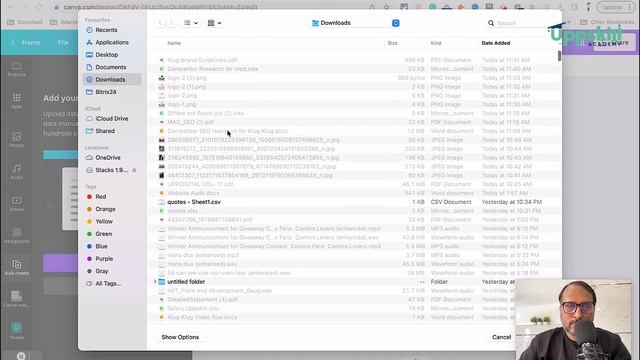Viewport: 640px width, 360px height.
Task: Click the ellipsis on untitled folder row
Action: [422, 282]
